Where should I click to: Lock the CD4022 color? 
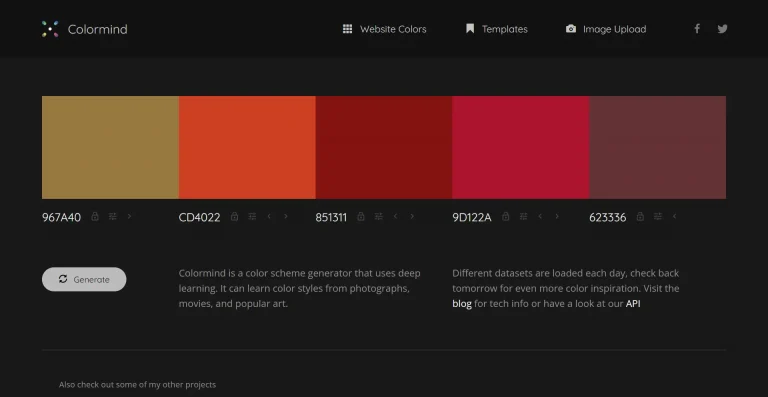(x=235, y=216)
